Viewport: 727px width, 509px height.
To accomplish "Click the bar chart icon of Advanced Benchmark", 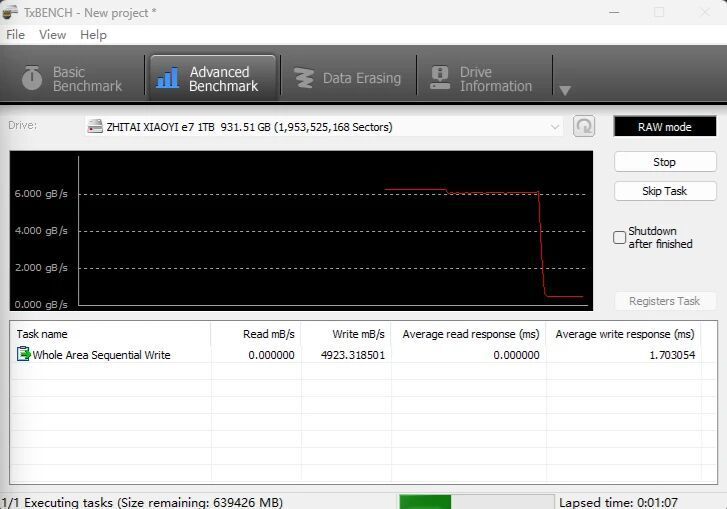I will pyautogui.click(x=168, y=78).
